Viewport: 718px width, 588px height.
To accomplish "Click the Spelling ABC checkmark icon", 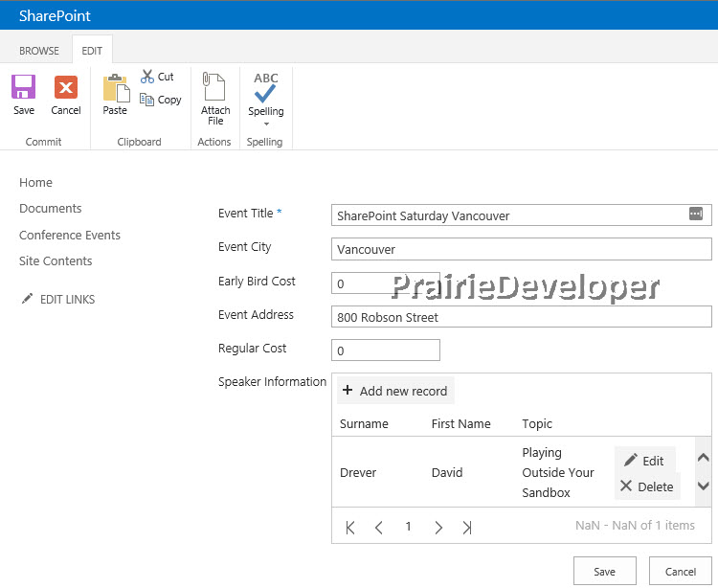I will [x=265, y=87].
